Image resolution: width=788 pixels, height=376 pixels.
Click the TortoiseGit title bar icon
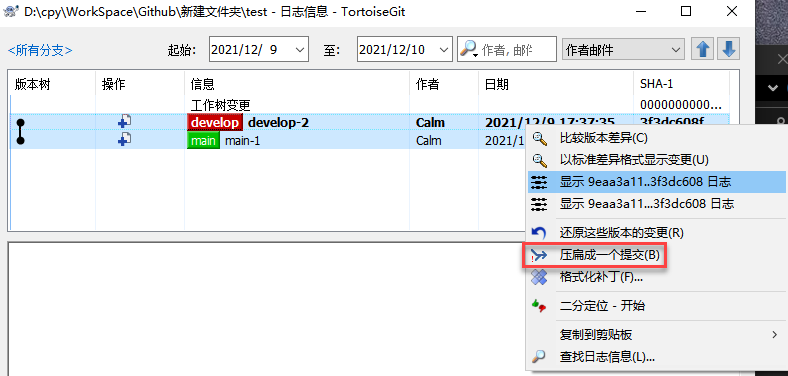point(12,11)
